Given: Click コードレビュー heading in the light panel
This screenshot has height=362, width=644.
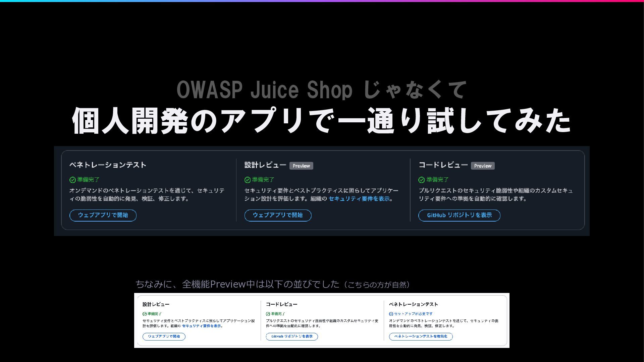Looking at the screenshot, I should coord(282,304).
